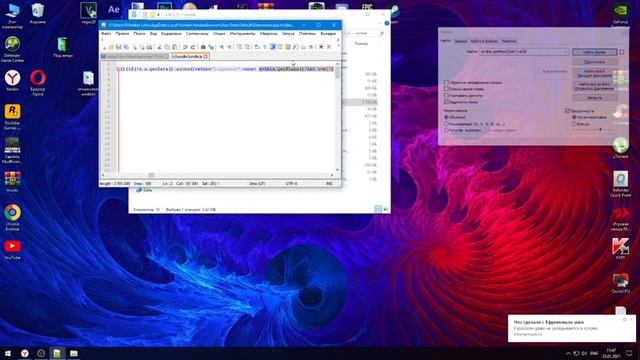Viewport: 640px width, 360px height.
Task: Open Find with the binoculars icon
Action: tap(203, 47)
